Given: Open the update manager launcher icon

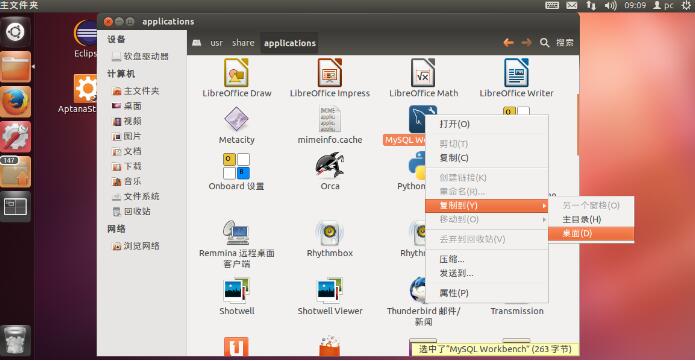Looking at the screenshot, I should tap(16, 172).
